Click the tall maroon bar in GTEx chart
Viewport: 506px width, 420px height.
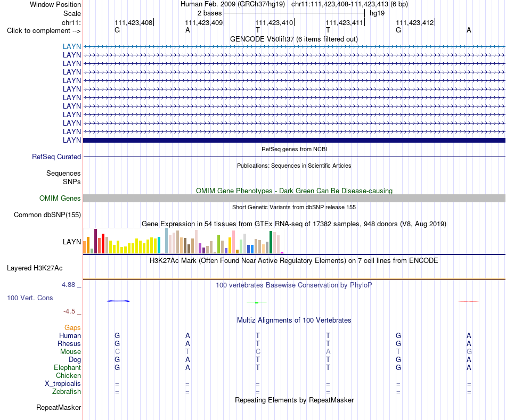tap(95, 241)
